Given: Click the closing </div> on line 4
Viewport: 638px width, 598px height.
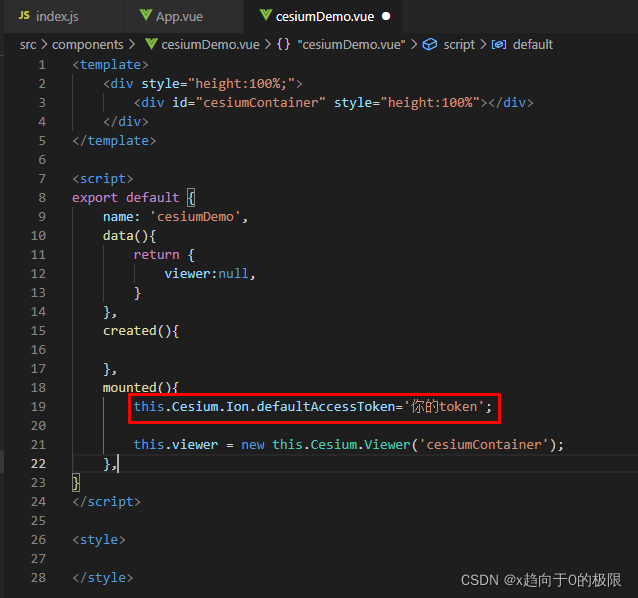Looking at the screenshot, I should pyautogui.click(x=126, y=122).
